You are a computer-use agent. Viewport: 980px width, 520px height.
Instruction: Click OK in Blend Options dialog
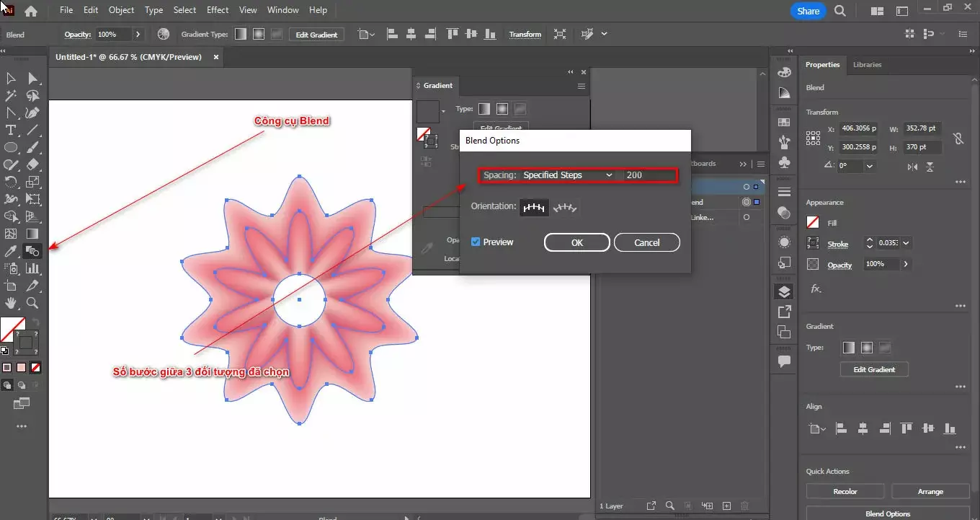click(576, 243)
